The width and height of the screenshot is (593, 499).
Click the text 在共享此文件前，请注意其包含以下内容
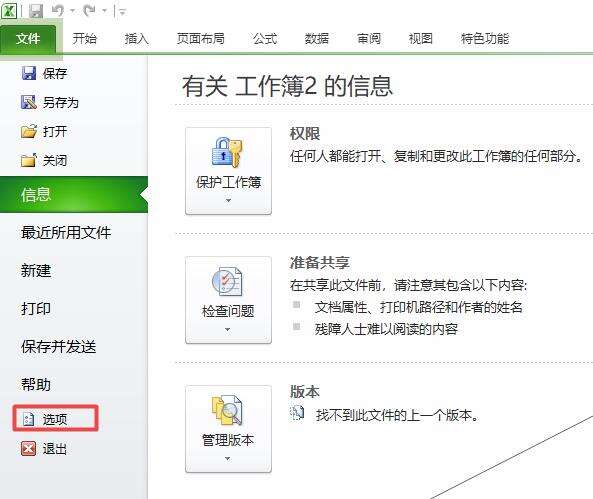pos(408,285)
